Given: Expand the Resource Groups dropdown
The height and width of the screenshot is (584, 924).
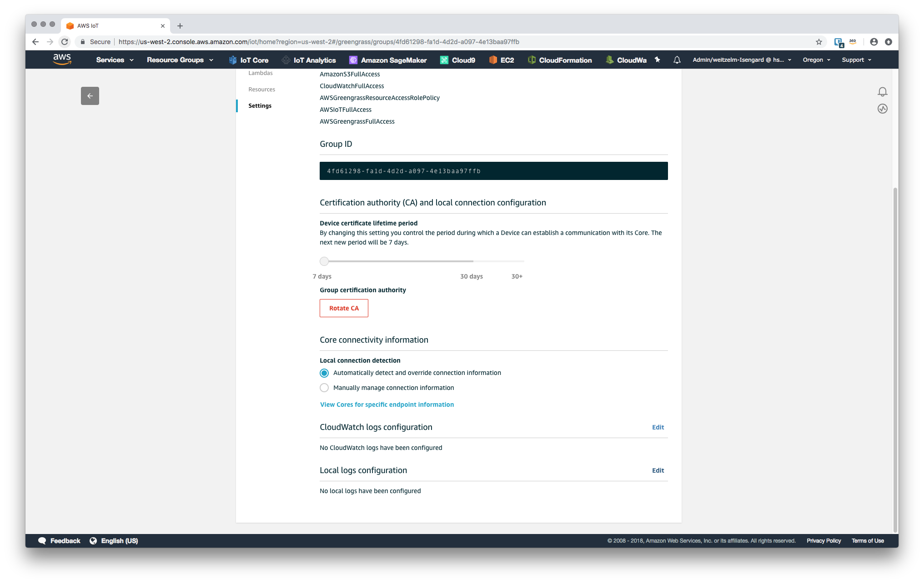Looking at the screenshot, I should point(180,60).
